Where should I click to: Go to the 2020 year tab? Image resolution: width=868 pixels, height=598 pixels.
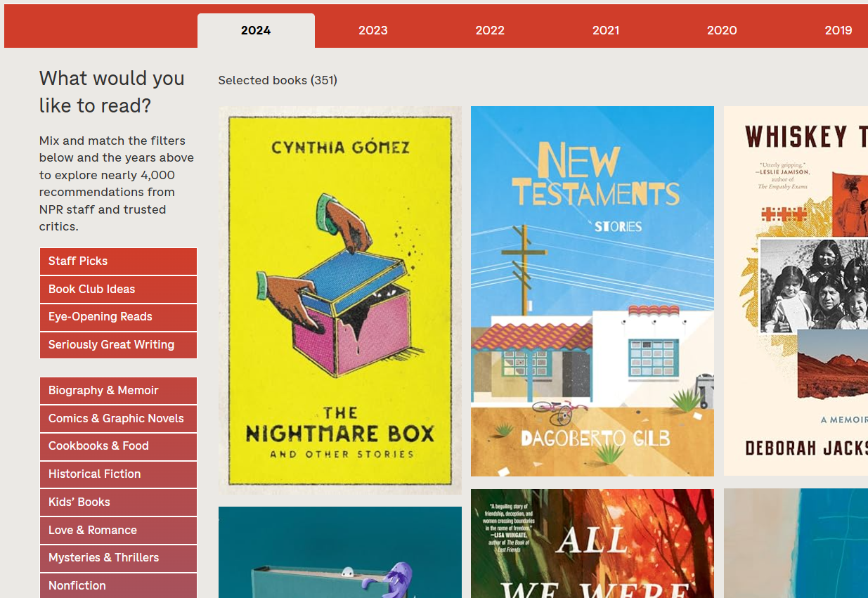click(x=722, y=30)
